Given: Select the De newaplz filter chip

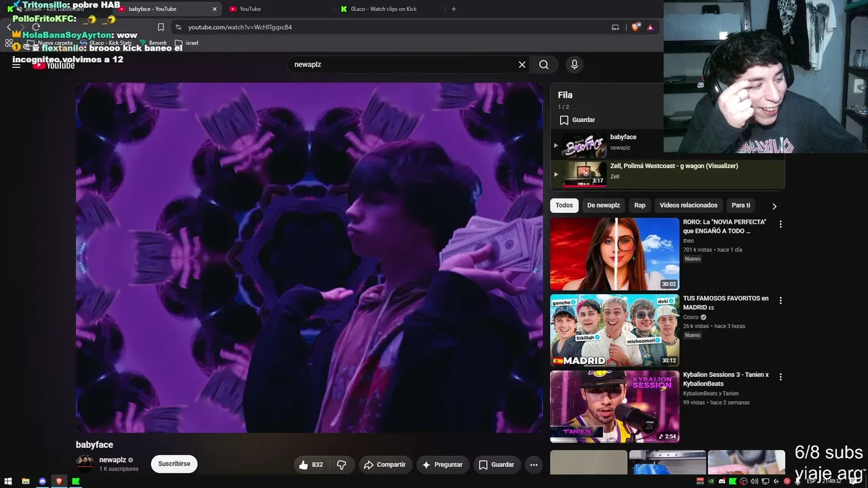Looking at the screenshot, I should 604,205.
